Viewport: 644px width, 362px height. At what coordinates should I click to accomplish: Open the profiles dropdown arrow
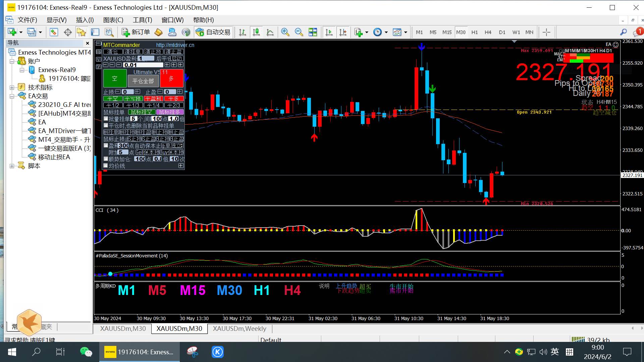point(40,33)
